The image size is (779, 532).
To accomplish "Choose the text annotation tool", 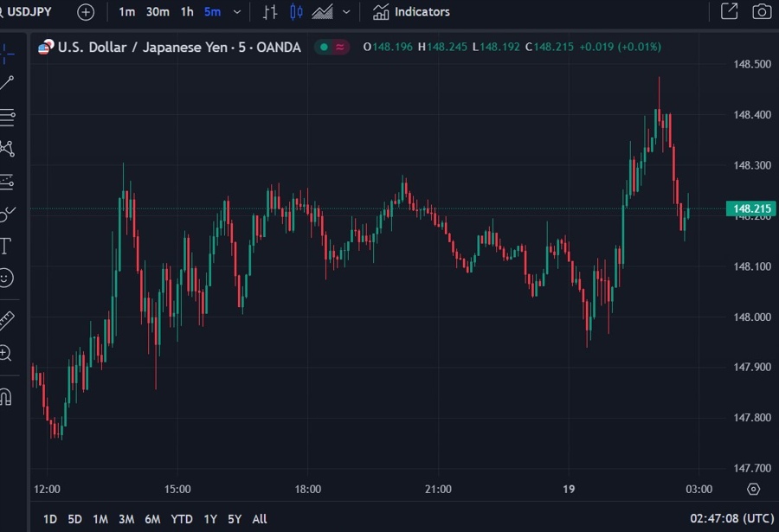I will (x=6, y=246).
